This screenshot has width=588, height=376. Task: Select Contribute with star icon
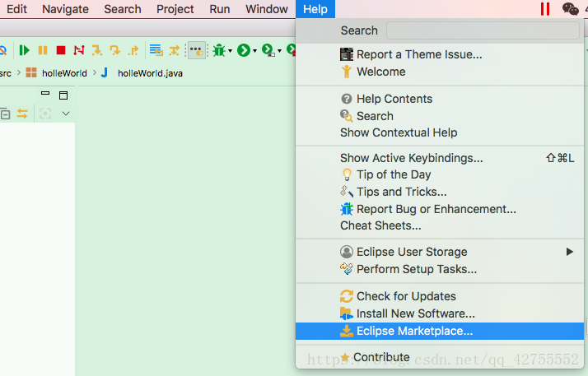click(x=440, y=357)
